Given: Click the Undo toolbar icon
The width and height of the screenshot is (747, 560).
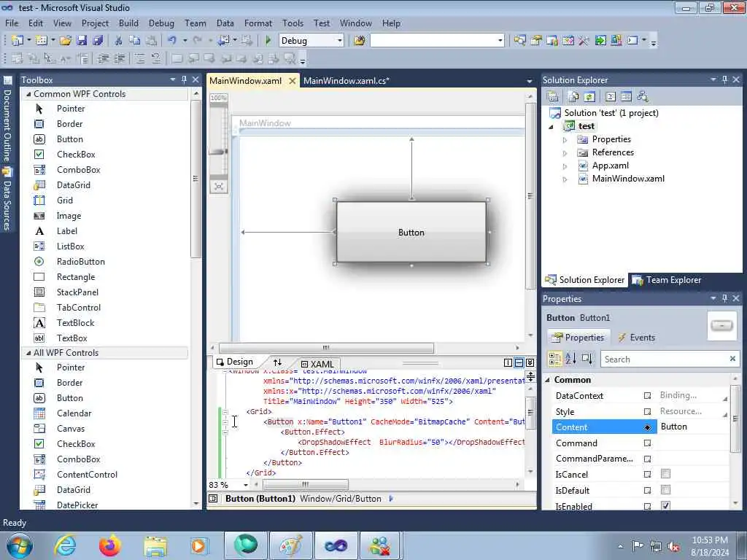Looking at the screenshot, I should pyautogui.click(x=172, y=41).
